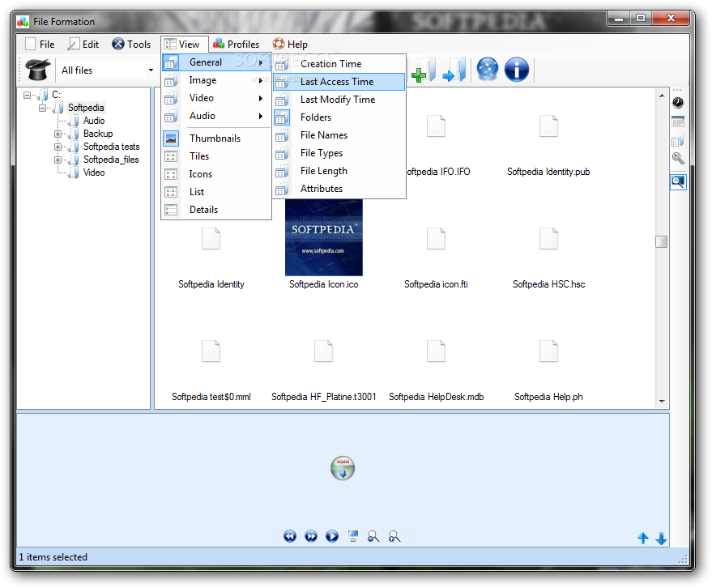Click the blue down arrow in preview pane
The height and width of the screenshot is (588, 712).
click(x=661, y=539)
